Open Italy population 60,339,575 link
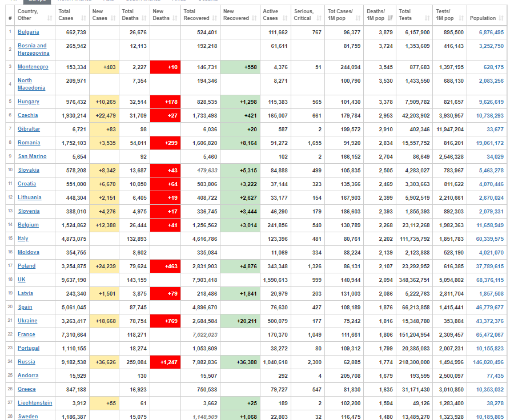The height and width of the screenshot is (420, 510). coord(490,239)
